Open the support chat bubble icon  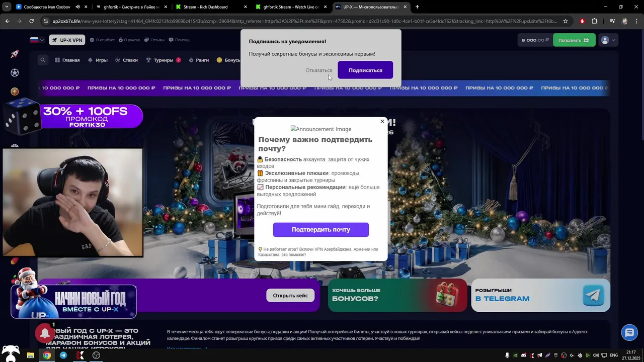tap(629, 332)
